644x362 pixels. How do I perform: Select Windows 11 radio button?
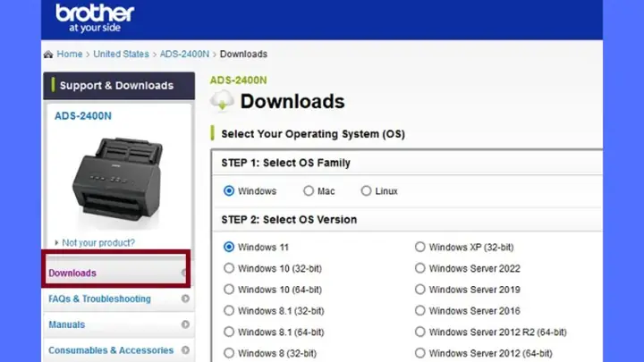tap(229, 247)
